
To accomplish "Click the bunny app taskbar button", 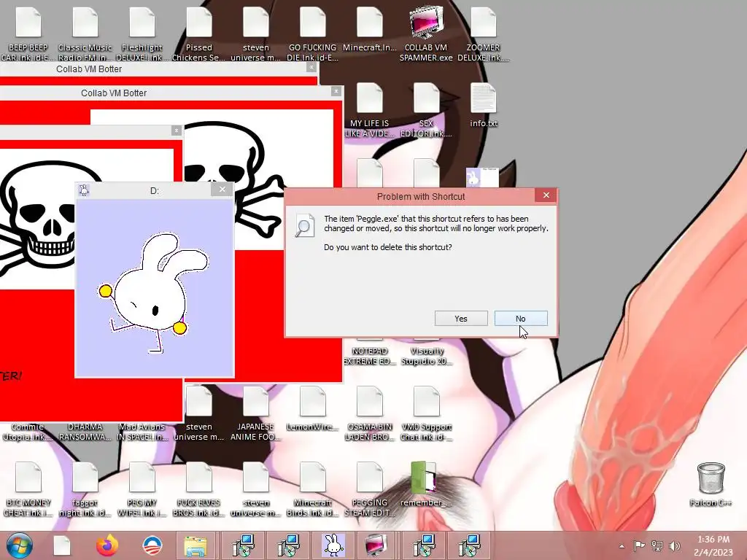I will point(333,545).
